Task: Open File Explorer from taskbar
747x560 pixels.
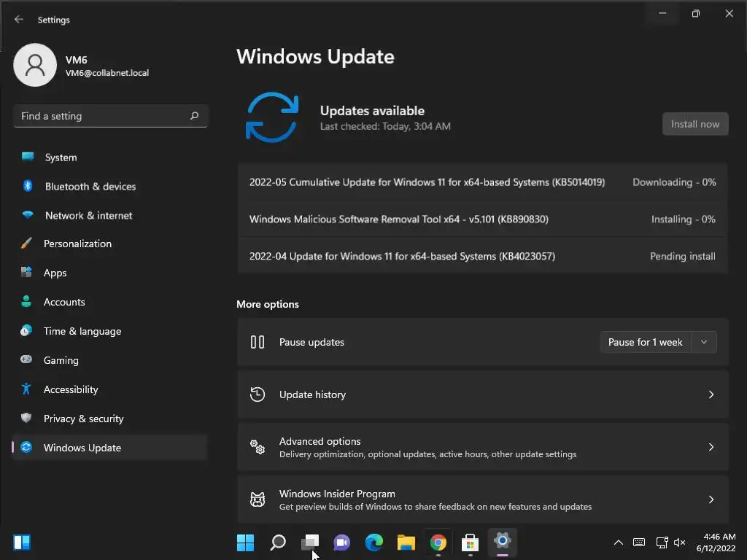Action: point(406,542)
